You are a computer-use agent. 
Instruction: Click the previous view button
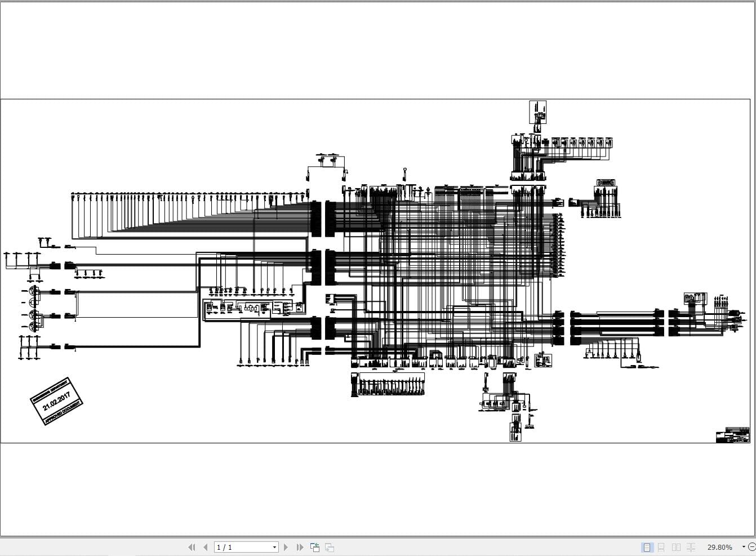(315, 547)
